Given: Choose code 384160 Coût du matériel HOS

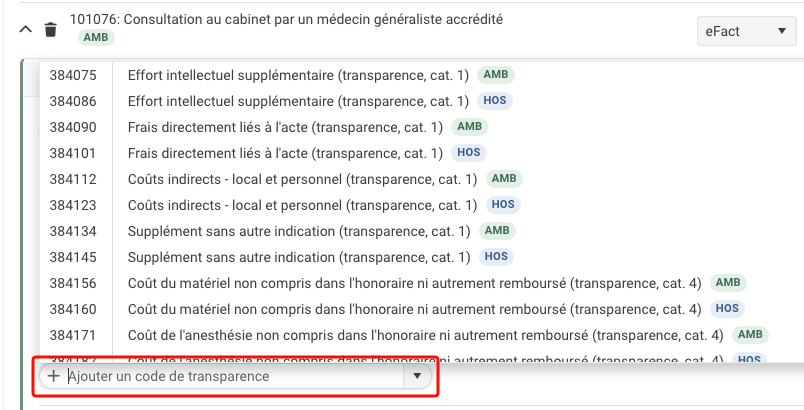Looking at the screenshot, I should (421, 309).
